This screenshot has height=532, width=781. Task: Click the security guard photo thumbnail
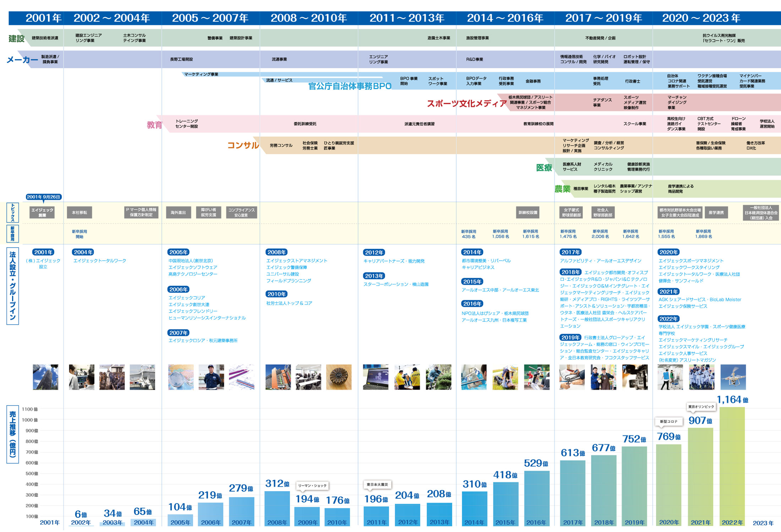(211, 377)
